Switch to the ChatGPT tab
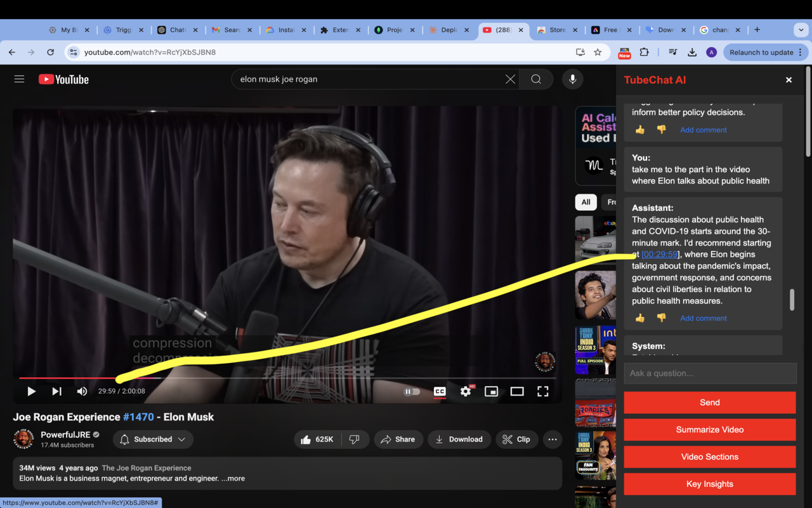This screenshot has height=508, width=812. (x=177, y=30)
